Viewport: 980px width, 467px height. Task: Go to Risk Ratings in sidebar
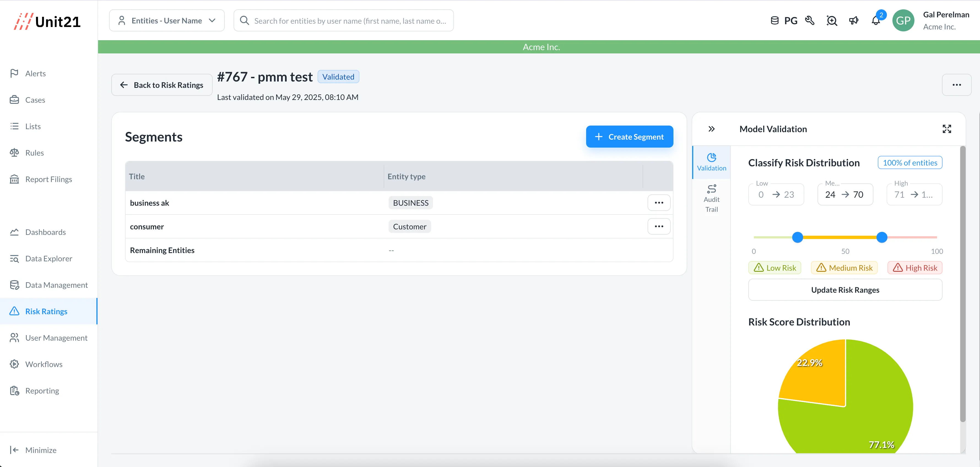tap(46, 311)
